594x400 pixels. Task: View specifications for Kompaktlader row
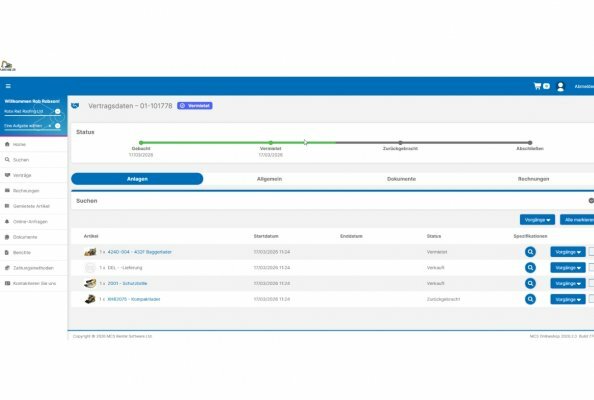point(530,299)
